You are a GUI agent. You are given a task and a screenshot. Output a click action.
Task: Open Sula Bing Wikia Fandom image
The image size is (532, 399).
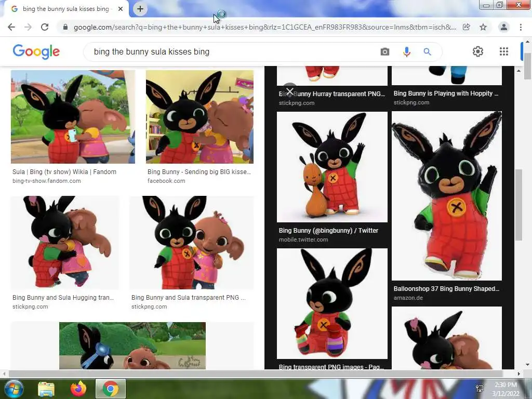click(x=73, y=117)
